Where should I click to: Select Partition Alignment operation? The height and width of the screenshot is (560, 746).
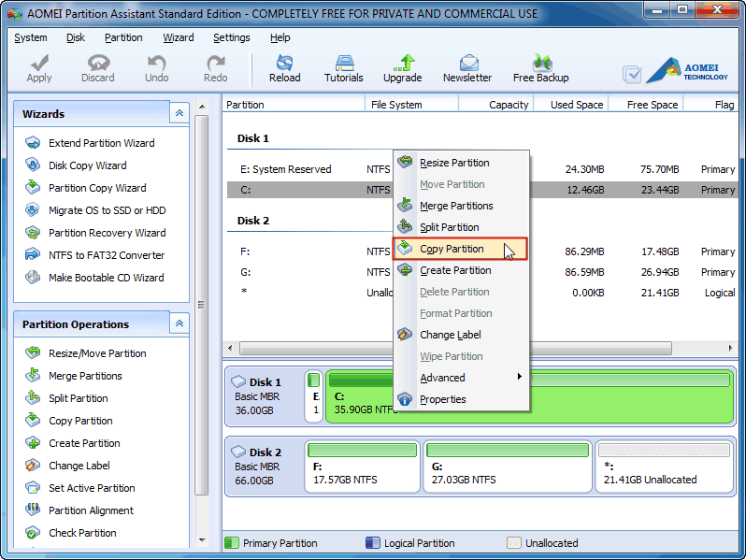(91, 510)
